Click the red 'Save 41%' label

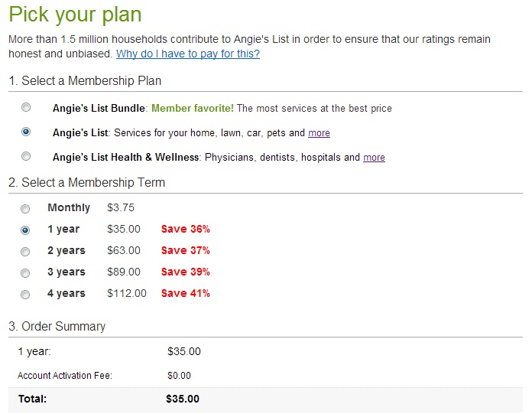(185, 293)
